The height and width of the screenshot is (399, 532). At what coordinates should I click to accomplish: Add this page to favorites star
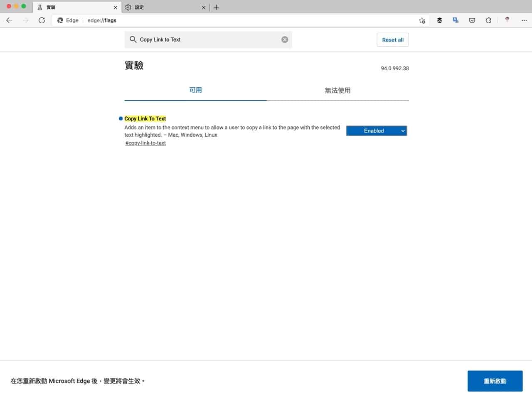pyautogui.click(x=422, y=20)
